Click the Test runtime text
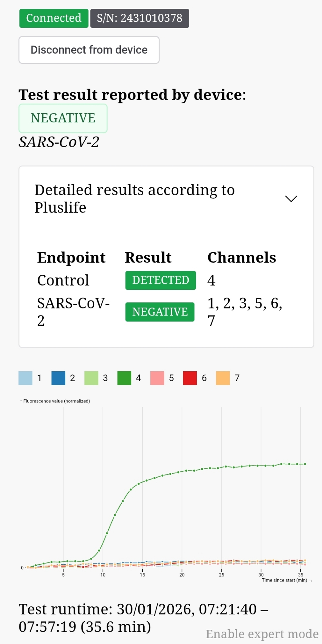 click(x=143, y=618)
